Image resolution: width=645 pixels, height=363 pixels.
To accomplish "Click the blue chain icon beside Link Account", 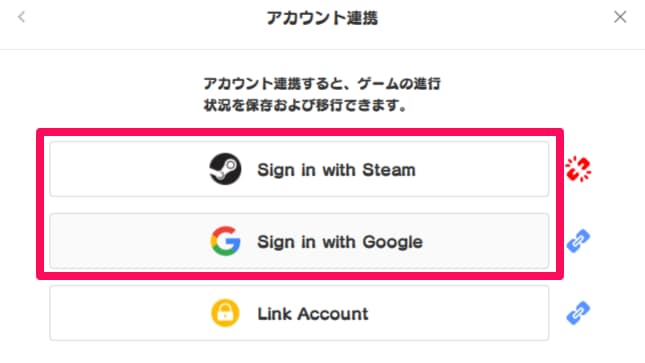I will pos(578,313).
